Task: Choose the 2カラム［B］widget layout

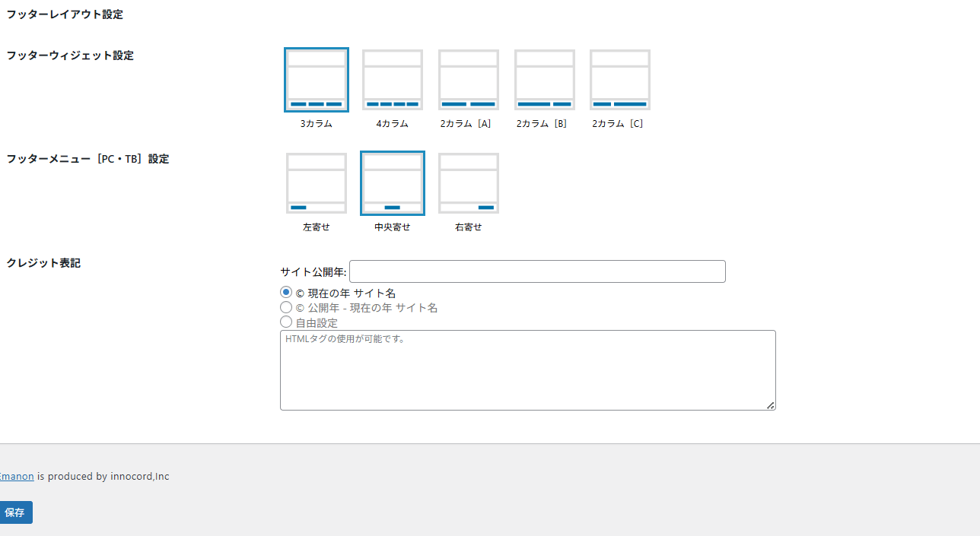Action: [x=544, y=79]
